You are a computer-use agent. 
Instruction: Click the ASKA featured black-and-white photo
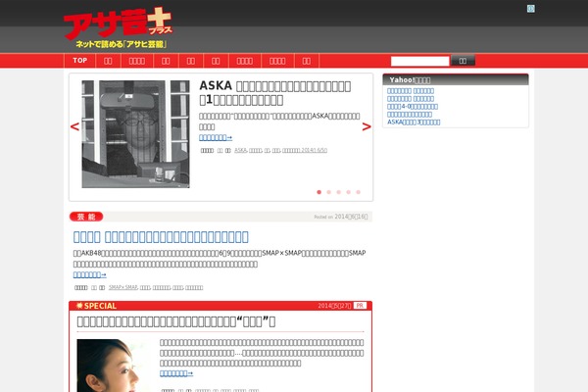[136, 134]
